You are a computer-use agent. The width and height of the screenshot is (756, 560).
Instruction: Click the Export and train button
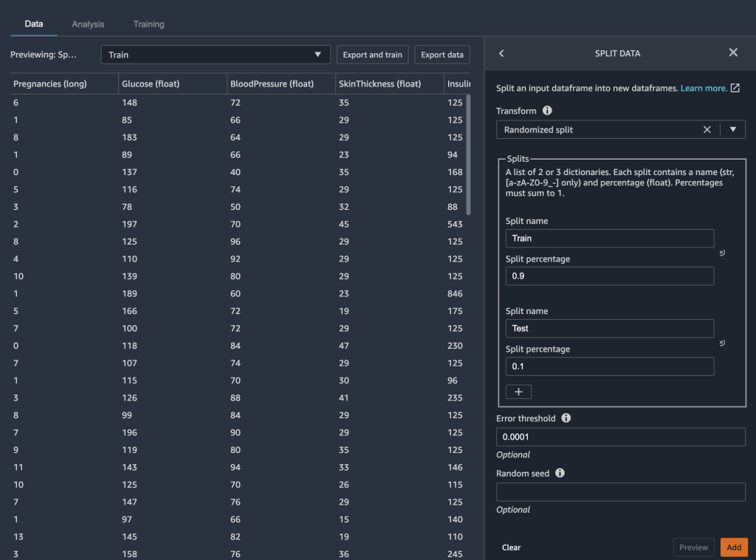click(x=372, y=55)
